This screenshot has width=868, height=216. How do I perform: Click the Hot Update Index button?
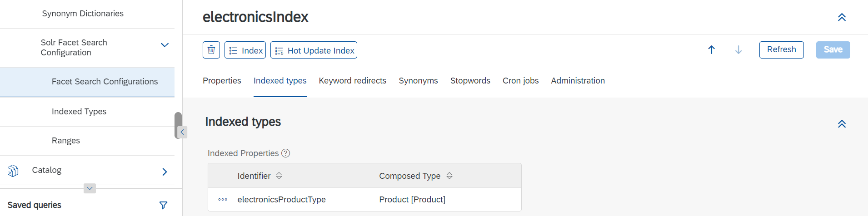click(314, 50)
